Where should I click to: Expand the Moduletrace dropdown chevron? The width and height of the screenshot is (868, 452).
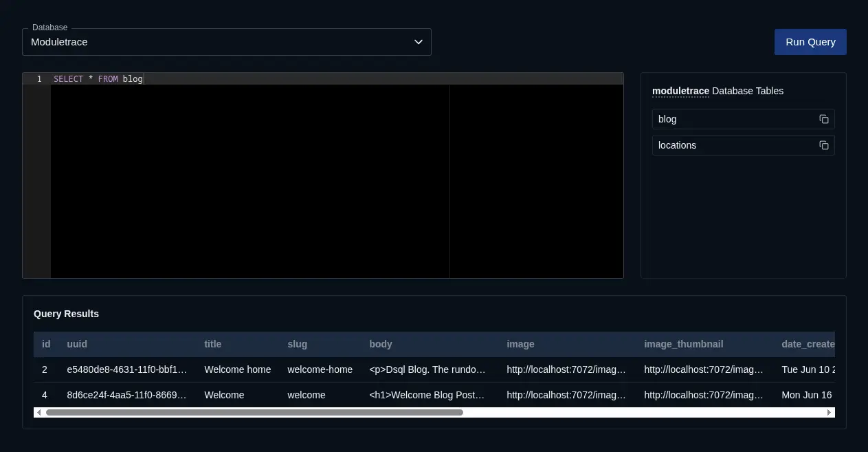point(418,42)
